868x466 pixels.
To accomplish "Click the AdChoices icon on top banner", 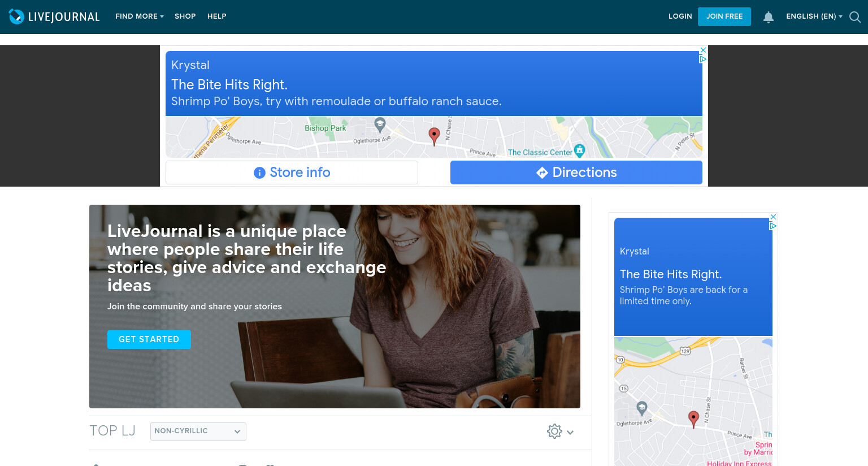I will (x=704, y=59).
